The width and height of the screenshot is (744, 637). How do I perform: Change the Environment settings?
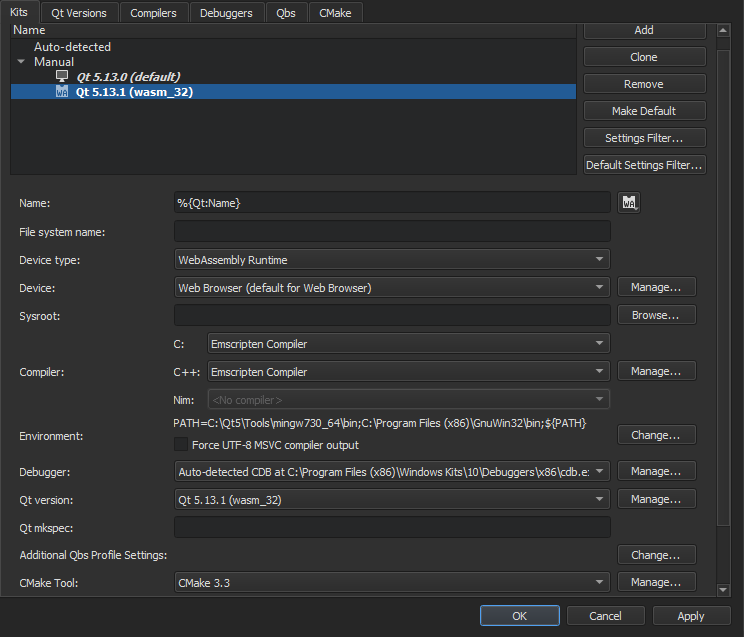[656, 435]
